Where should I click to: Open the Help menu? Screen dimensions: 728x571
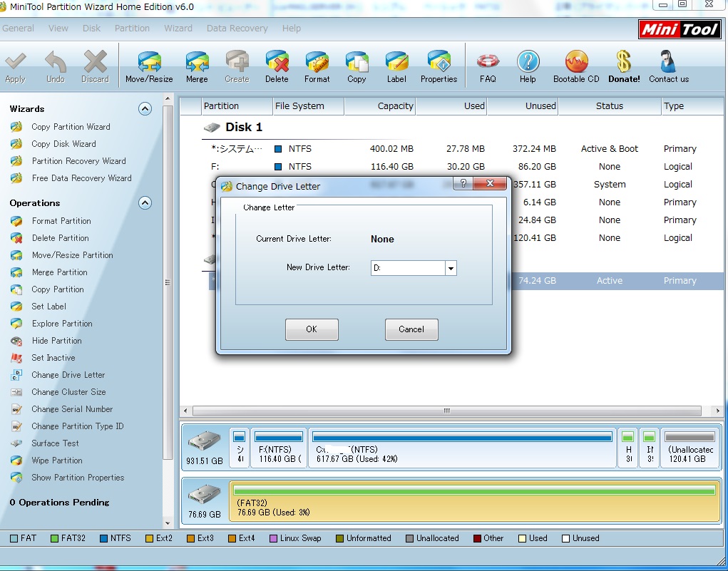tap(292, 29)
